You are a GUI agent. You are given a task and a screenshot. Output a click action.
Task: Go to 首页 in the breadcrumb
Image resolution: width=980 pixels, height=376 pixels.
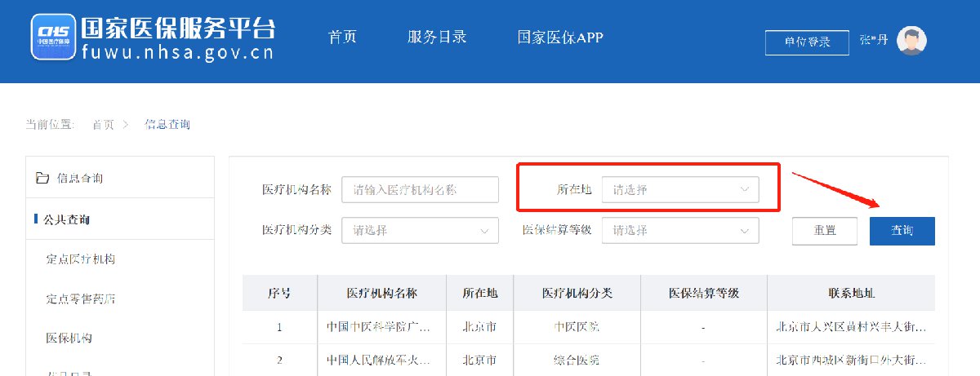[103, 124]
